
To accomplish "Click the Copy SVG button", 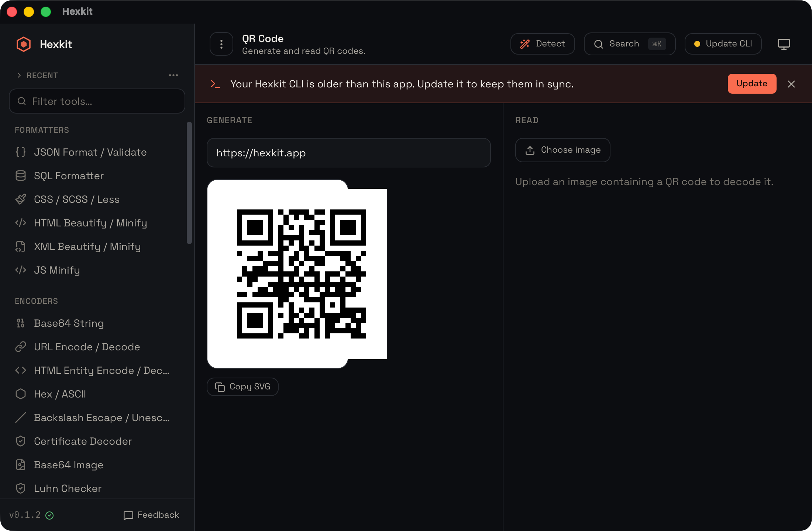I will coord(242,387).
